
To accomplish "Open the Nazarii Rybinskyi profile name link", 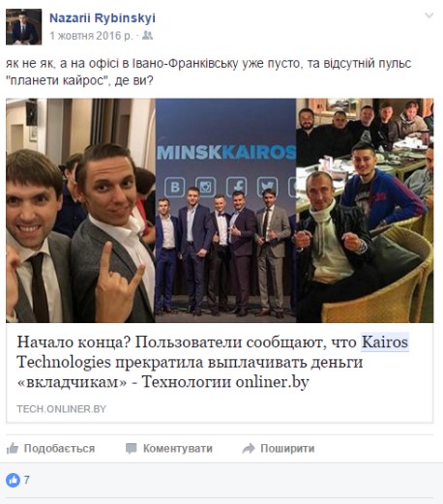I will [x=103, y=18].
